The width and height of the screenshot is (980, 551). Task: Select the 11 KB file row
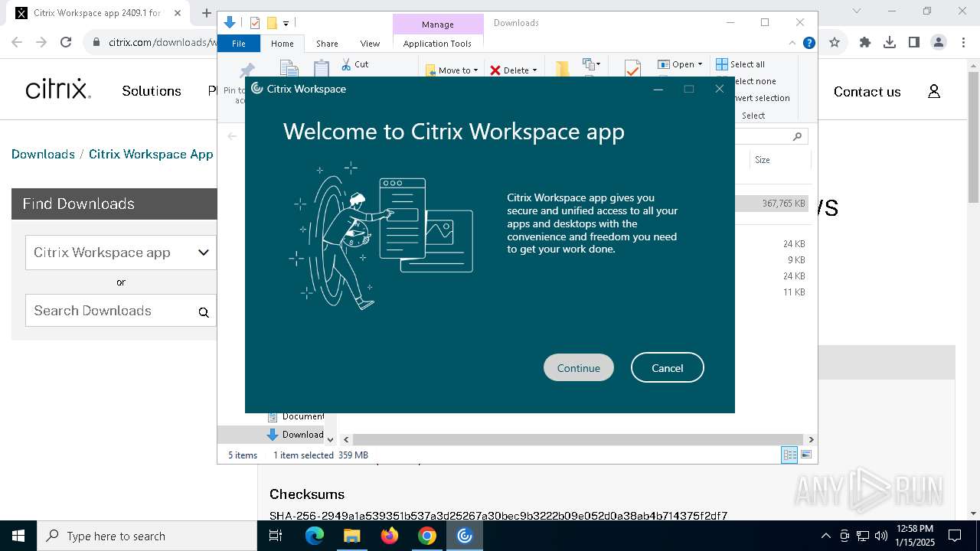[772, 292]
